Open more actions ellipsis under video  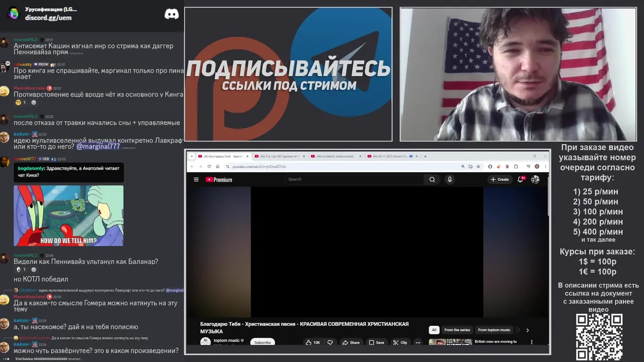[418, 342]
